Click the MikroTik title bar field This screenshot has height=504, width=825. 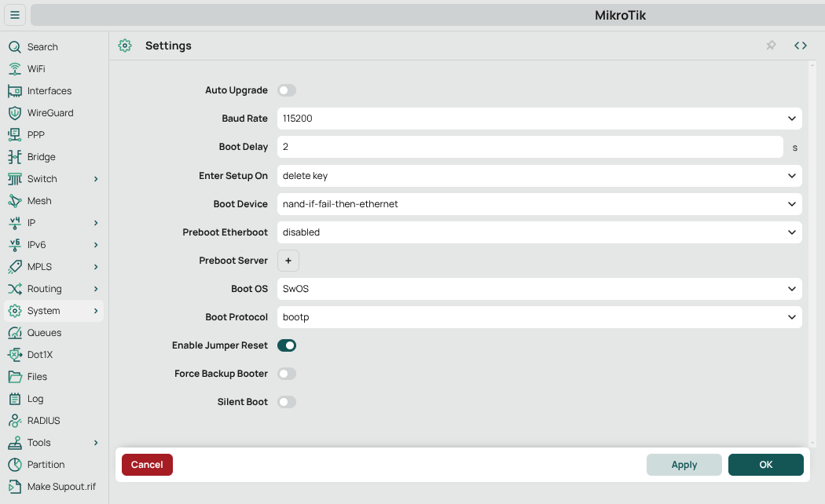[427, 15]
